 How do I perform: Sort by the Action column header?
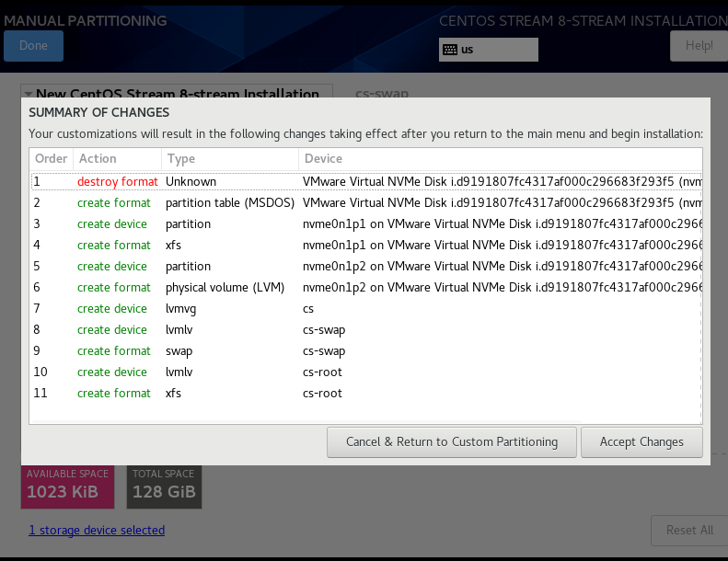(x=117, y=159)
